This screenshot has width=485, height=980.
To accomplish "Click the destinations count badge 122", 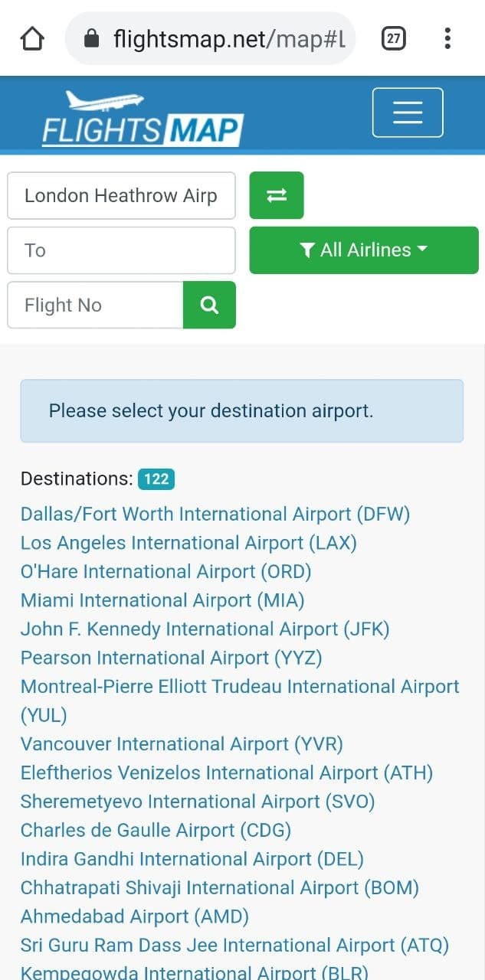I will click(x=156, y=479).
